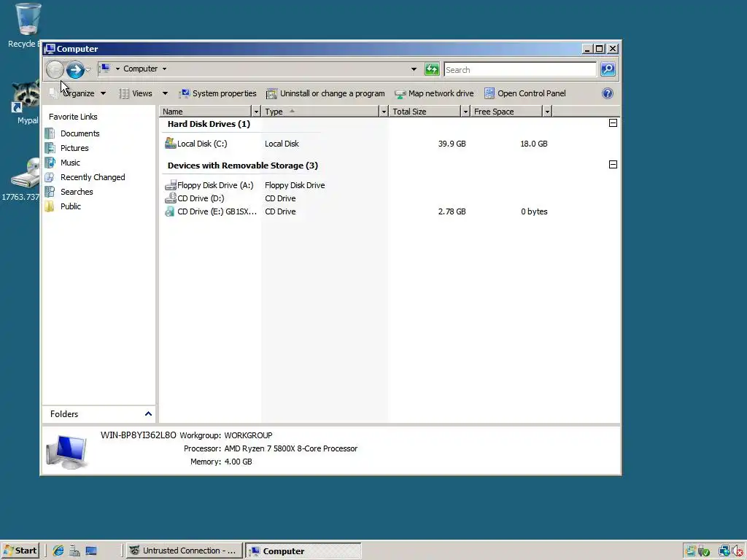Viewport: 747px width, 560px height.
Task: Choose Uninstall or change a program
Action: 326,93
